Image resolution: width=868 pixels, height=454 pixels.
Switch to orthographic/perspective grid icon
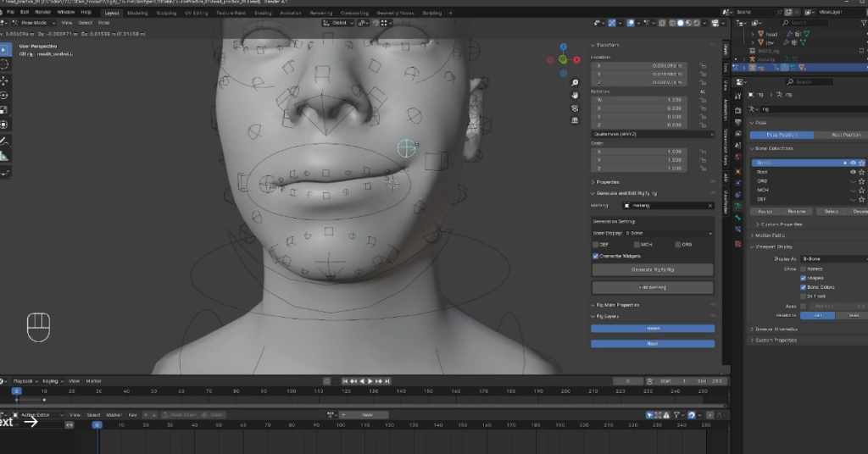coord(576,119)
